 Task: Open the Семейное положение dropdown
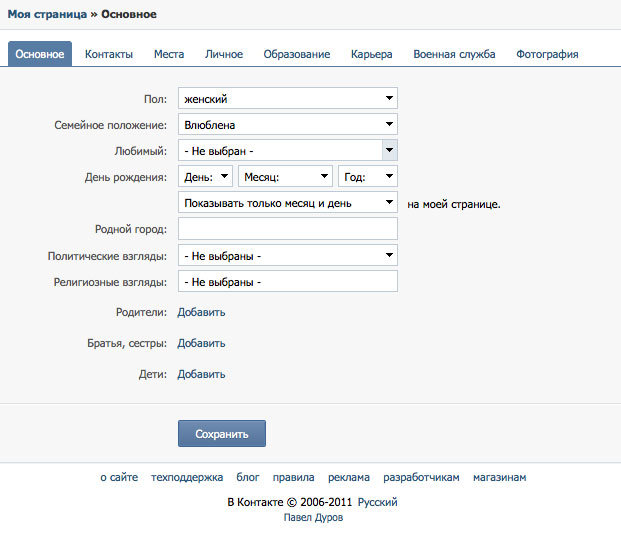[288, 124]
